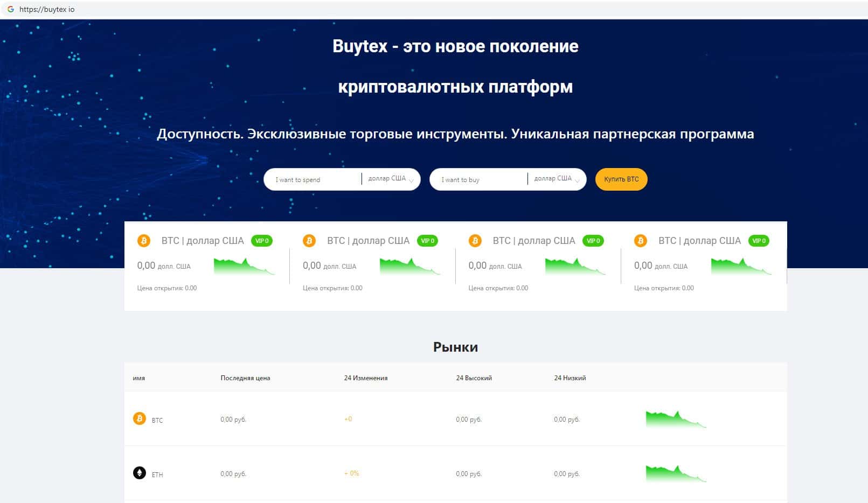Open the "BTC | доллар США" title of the second card
Screen dimensions: 868x503
pyautogui.click(x=369, y=241)
